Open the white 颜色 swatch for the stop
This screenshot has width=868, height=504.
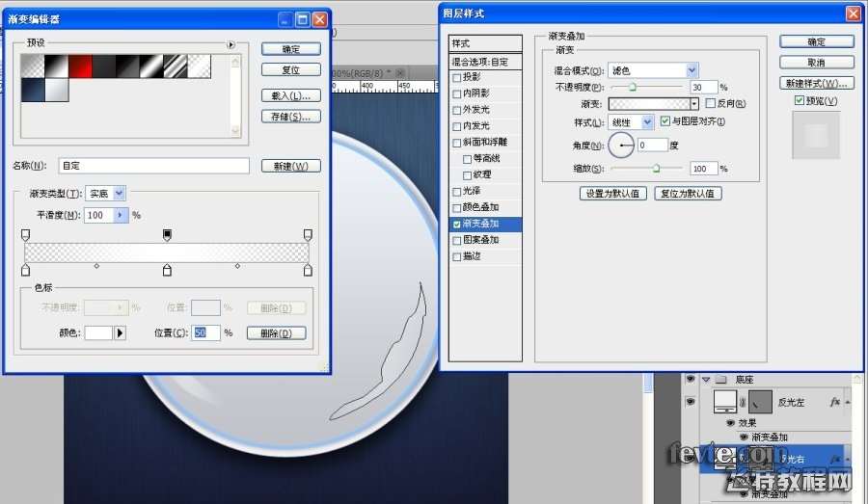coord(98,333)
